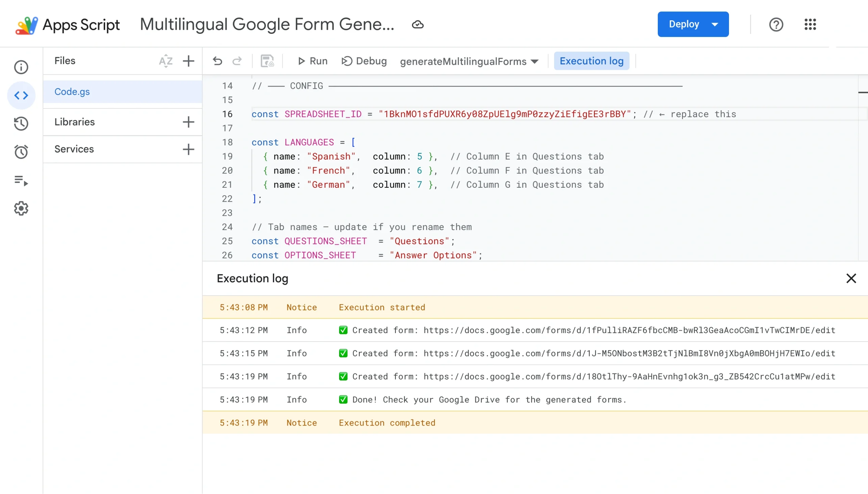868x494 pixels.
Task: Click the cloud save status icon
Action: 417,24
